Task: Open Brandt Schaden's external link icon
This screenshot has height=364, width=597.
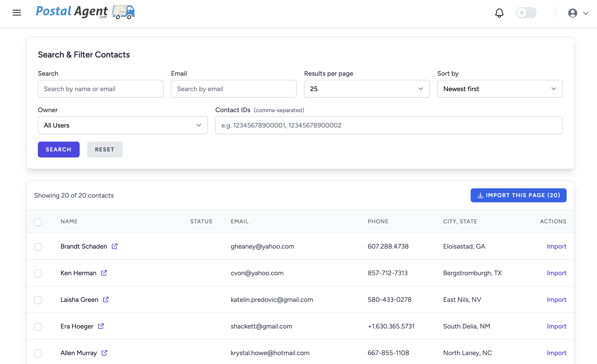Action: point(115,246)
